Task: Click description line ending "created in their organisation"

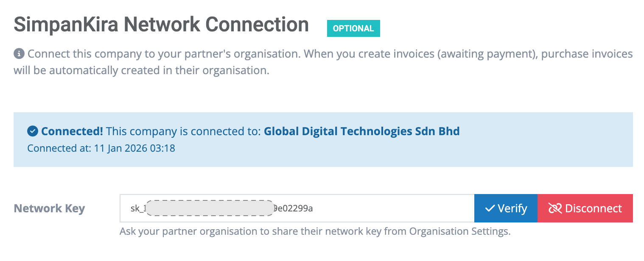Action: [142, 70]
